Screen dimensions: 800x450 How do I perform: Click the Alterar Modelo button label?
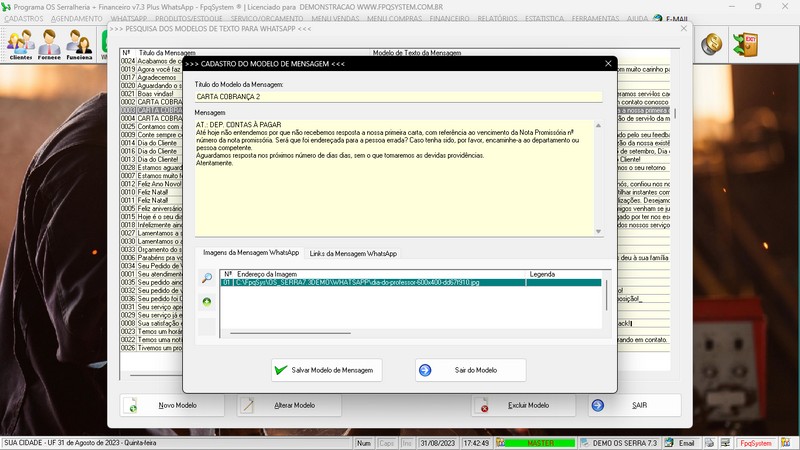point(294,405)
